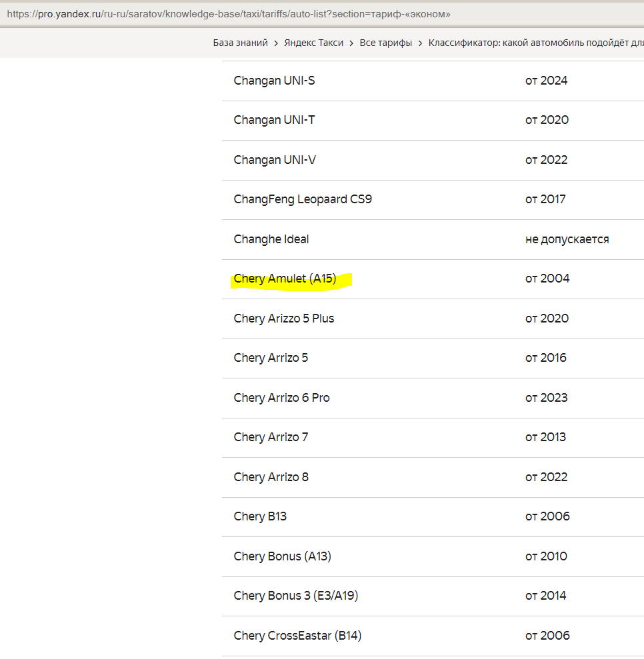Click the Chery Arizzo 5 Plus name

tap(284, 319)
